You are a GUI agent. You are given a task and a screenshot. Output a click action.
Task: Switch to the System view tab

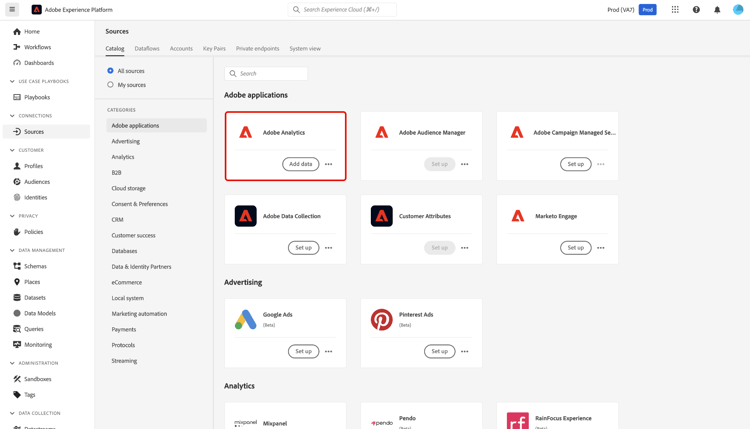(x=305, y=48)
